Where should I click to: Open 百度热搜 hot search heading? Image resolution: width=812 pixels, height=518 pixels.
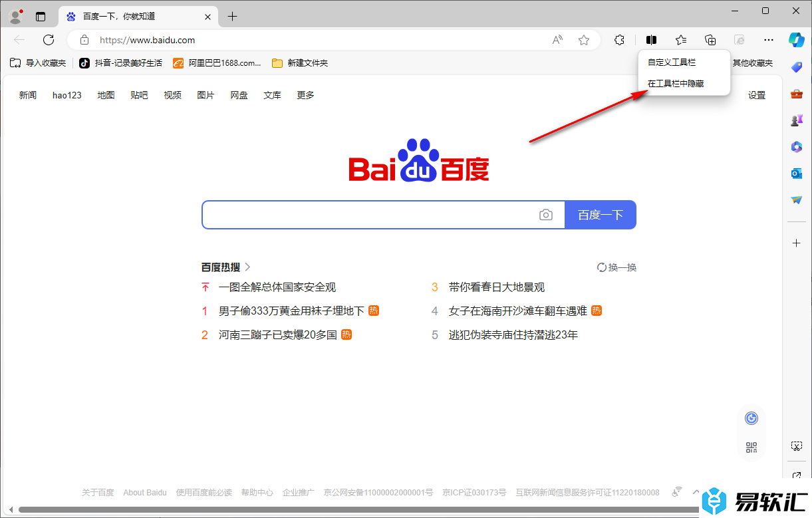point(226,267)
